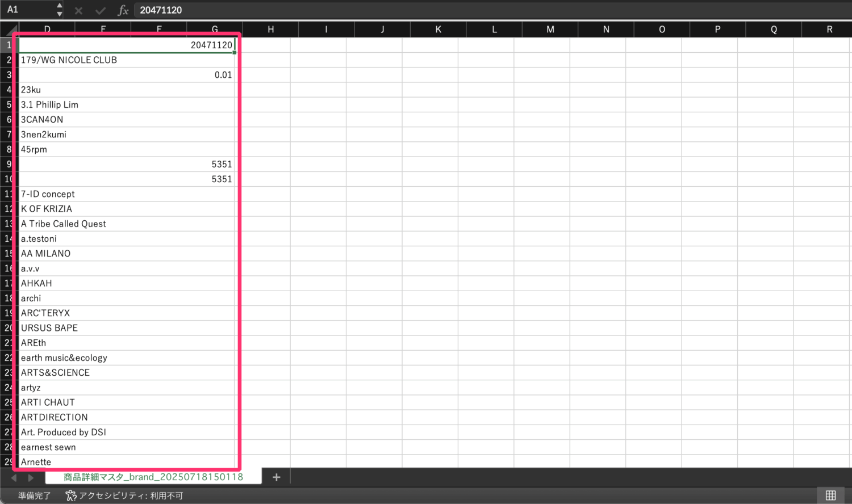Click cell a.testoni
The height and width of the screenshot is (504, 852).
pyautogui.click(x=127, y=238)
